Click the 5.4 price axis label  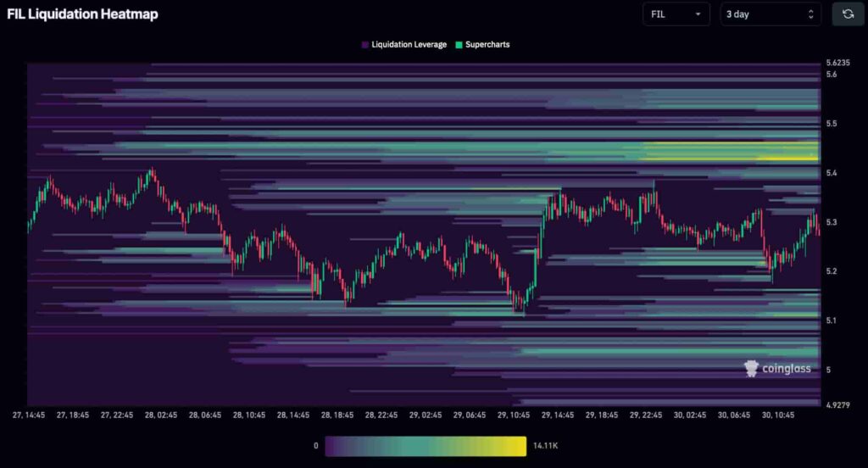point(832,173)
